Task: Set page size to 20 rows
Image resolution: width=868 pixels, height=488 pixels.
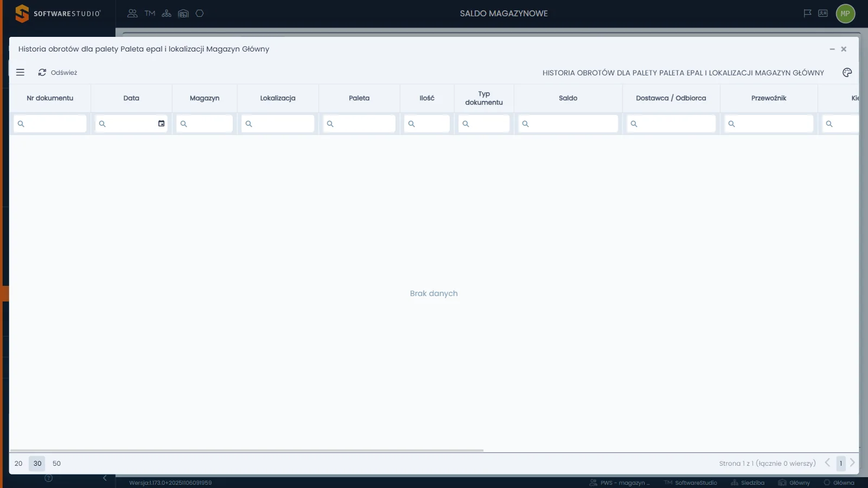Action: (x=18, y=464)
